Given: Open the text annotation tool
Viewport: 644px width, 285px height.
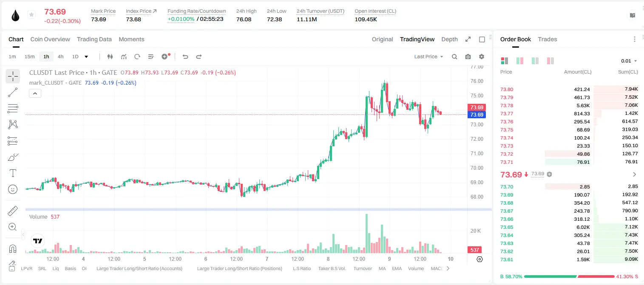Looking at the screenshot, I should pyautogui.click(x=13, y=173).
